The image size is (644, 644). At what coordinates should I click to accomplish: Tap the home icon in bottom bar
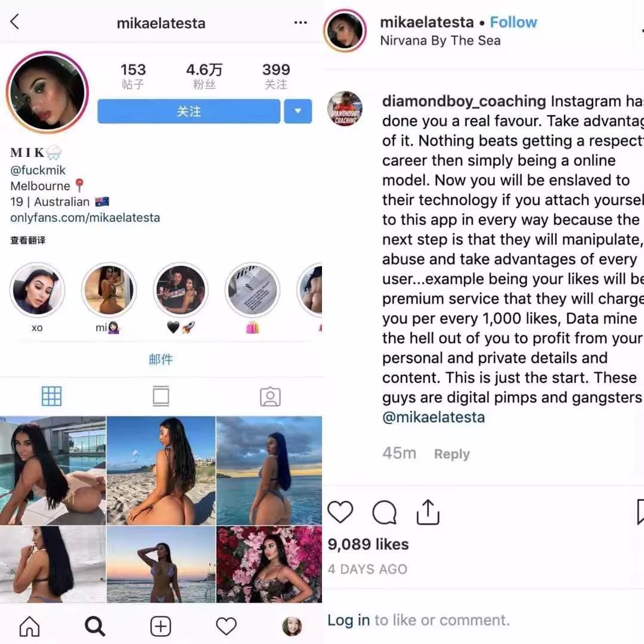[30, 626]
